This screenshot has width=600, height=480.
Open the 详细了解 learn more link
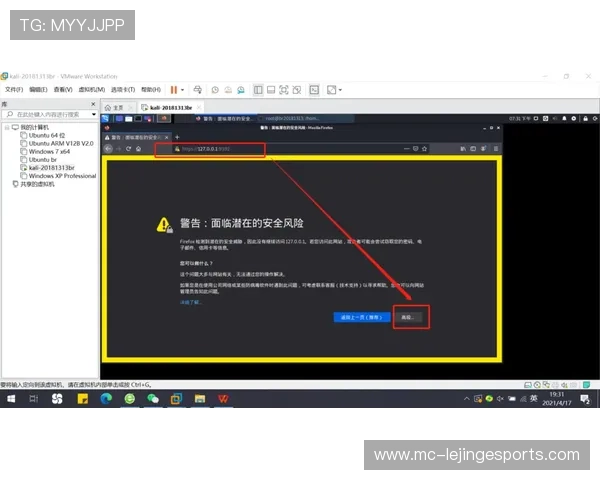(x=190, y=302)
